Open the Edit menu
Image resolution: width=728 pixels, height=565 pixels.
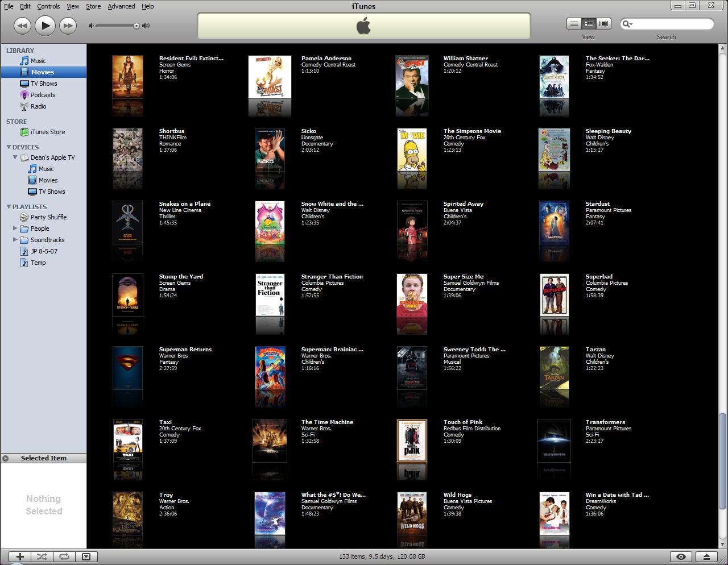coord(25,6)
